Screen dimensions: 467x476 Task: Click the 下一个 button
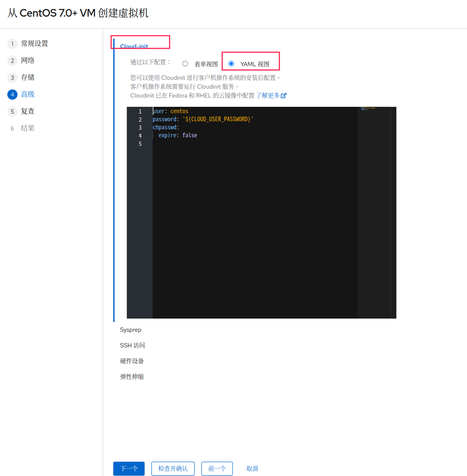coord(129,469)
